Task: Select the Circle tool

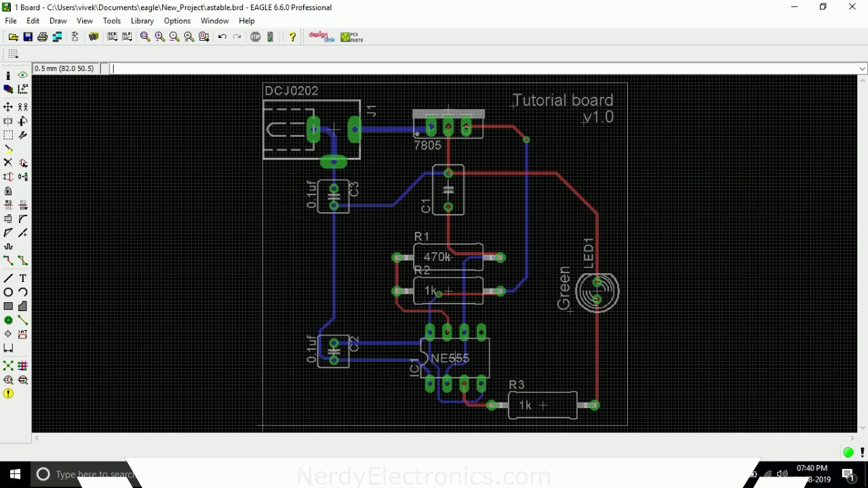Action: [8, 292]
